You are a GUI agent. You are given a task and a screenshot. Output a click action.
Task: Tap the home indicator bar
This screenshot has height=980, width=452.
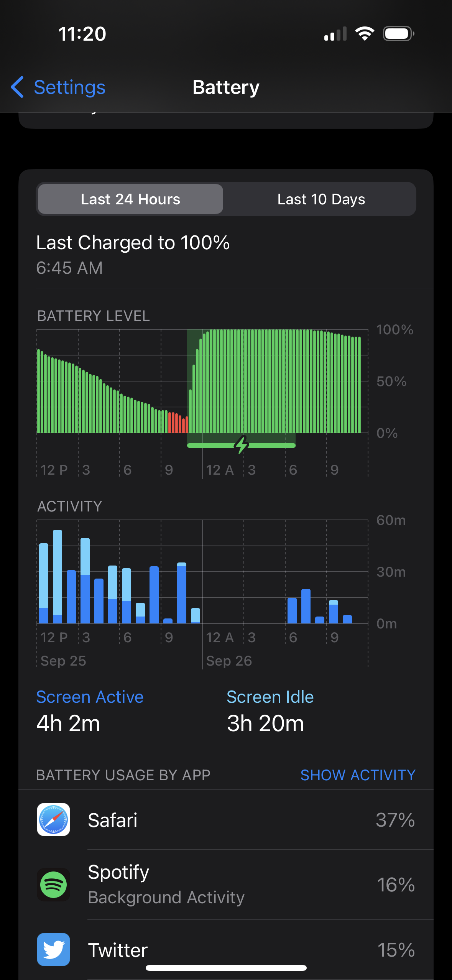coord(226,968)
